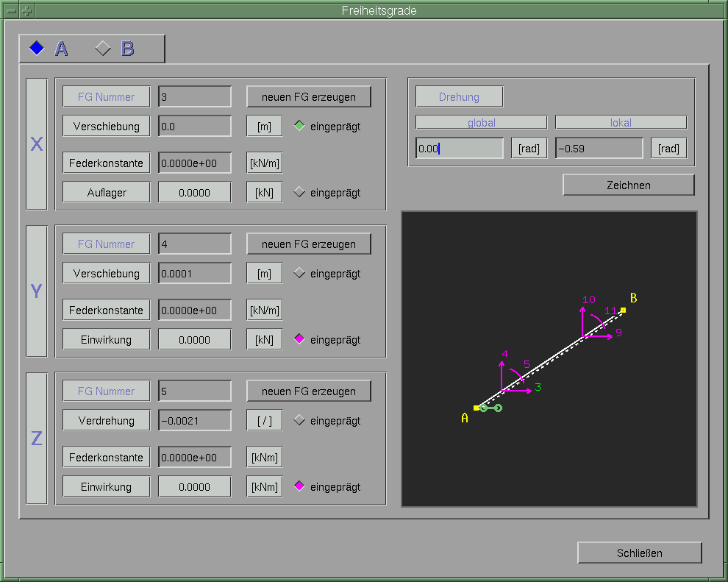Click the Y Verschiebung value field
Screen dimensions: 728x582
(195, 273)
